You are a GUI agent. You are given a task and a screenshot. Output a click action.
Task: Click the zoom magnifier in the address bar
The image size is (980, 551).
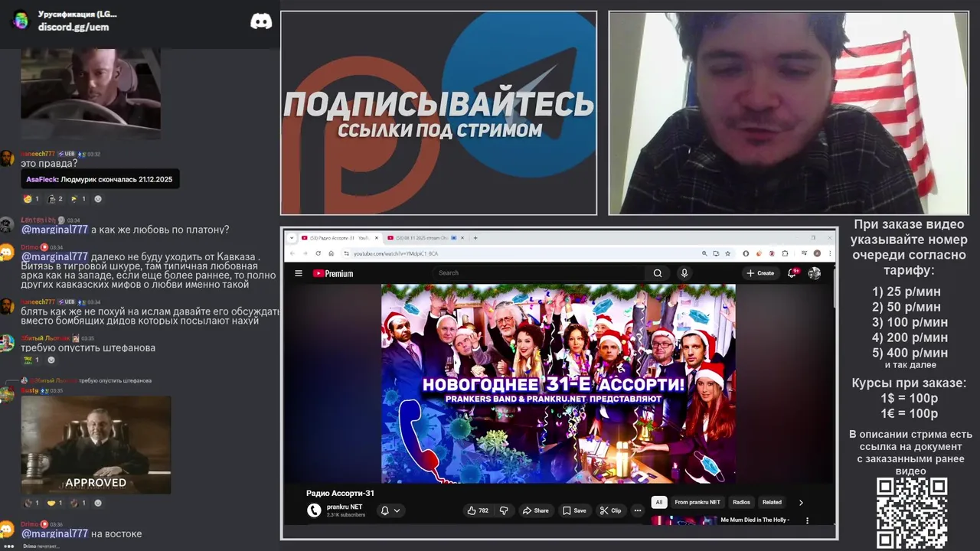point(704,253)
